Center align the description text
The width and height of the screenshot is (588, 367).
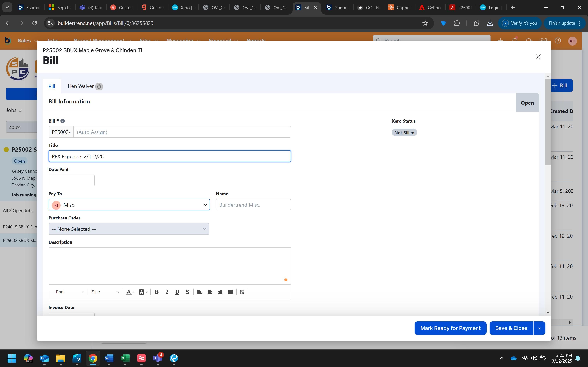pyautogui.click(x=210, y=292)
